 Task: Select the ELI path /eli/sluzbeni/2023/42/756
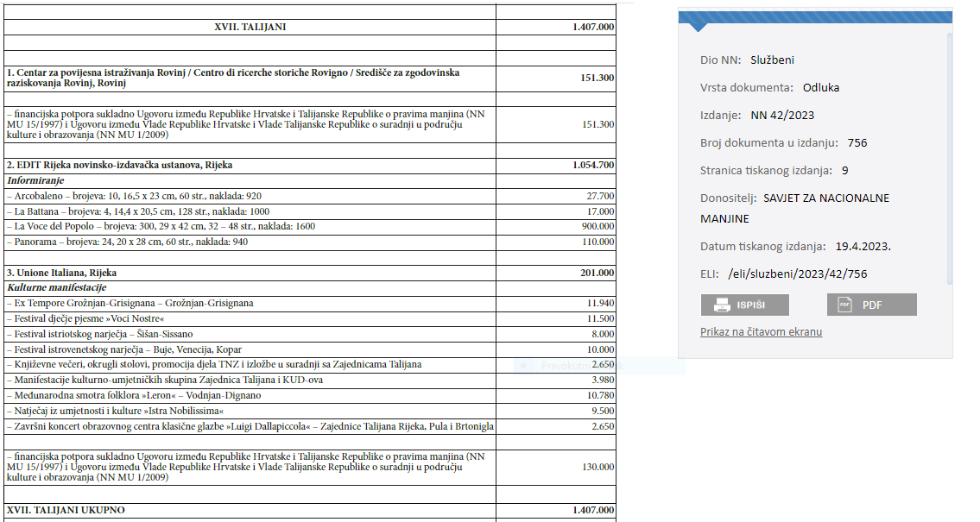pyautogui.click(x=797, y=274)
